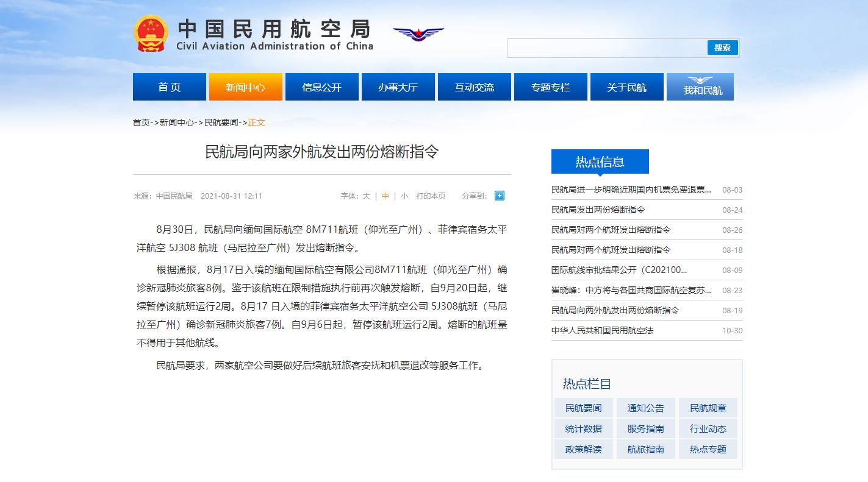Open the 崔晓峰 news headline link
This screenshot has height=482, width=868.
(x=631, y=290)
